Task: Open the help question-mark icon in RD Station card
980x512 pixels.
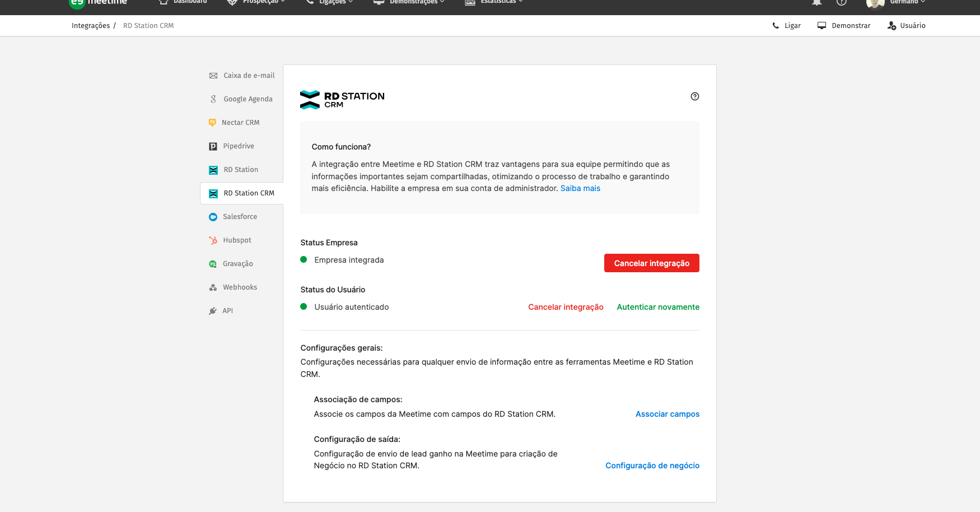Action: [695, 96]
